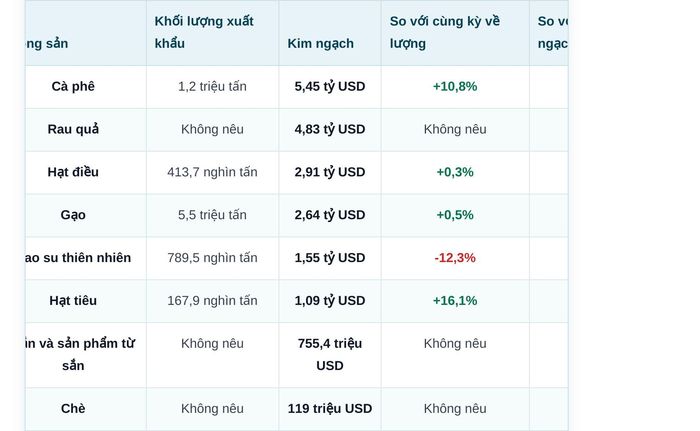700x431 pixels.
Task: Click the green '+10,8%' value
Action: point(455,86)
